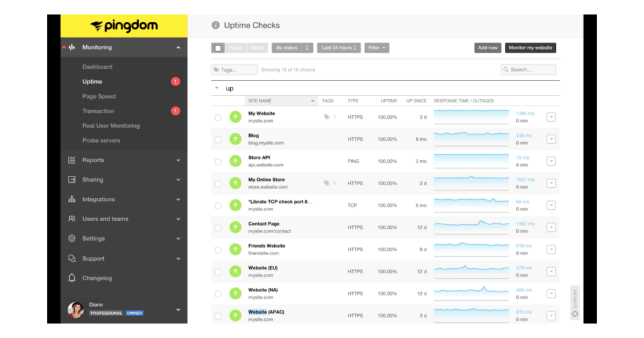Check the box for Librato TCP check
Image resolution: width=644 pixels, height=338 pixels.
coord(218,205)
